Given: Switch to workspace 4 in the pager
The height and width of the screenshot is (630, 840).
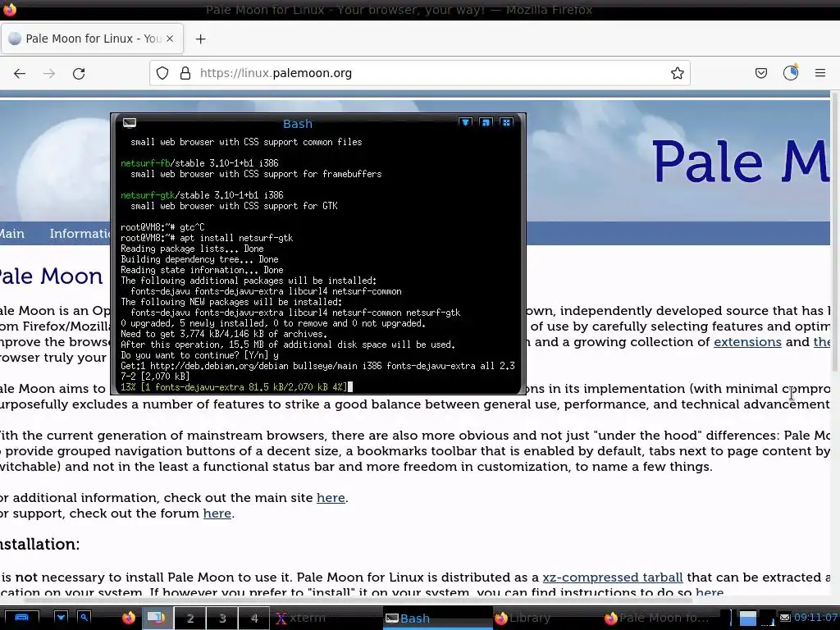Looking at the screenshot, I should 254,619.
